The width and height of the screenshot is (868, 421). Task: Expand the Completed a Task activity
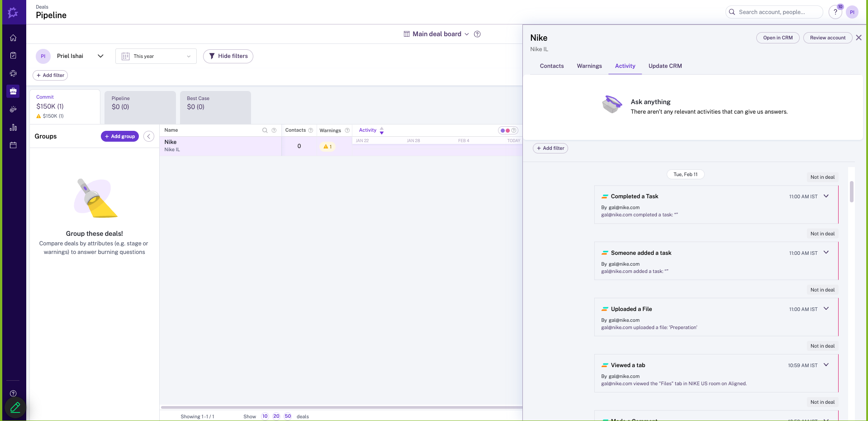pos(826,196)
